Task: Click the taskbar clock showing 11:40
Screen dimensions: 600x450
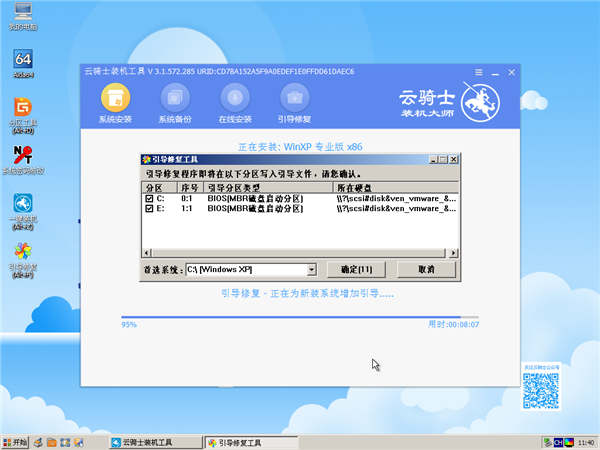Action: [586, 443]
